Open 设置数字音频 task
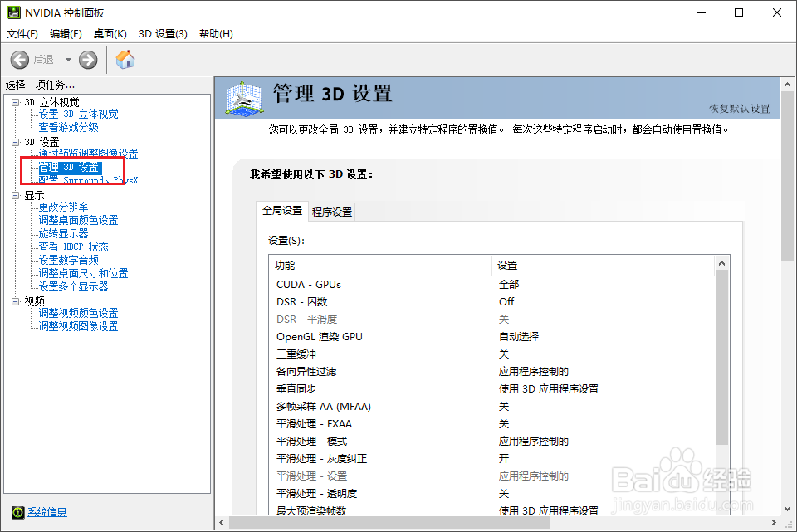The image size is (797, 532). click(x=69, y=260)
